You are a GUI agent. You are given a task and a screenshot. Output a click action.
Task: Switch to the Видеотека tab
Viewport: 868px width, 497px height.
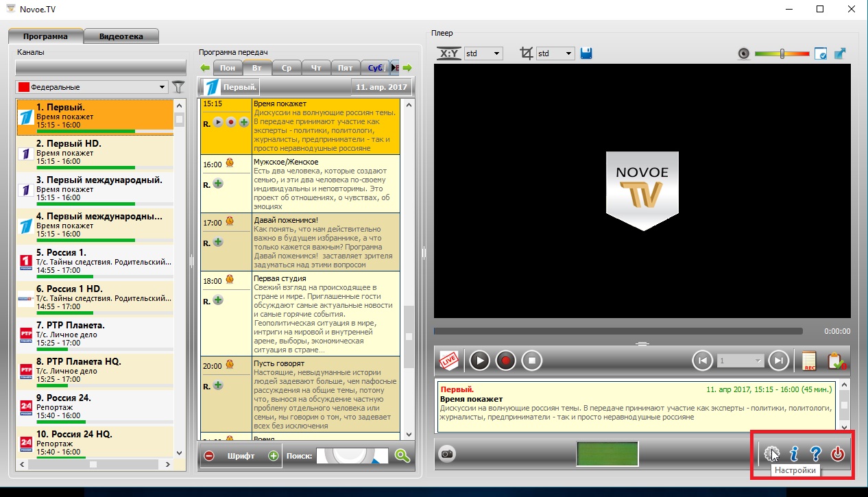click(121, 36)
